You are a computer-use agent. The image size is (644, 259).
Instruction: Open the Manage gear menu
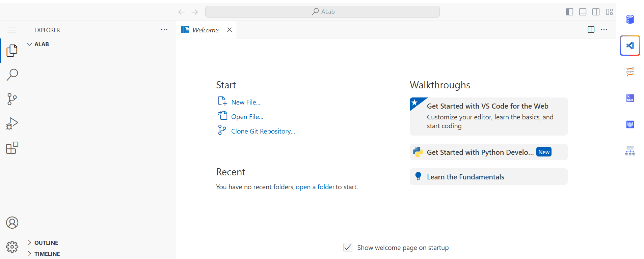point(12,247)
